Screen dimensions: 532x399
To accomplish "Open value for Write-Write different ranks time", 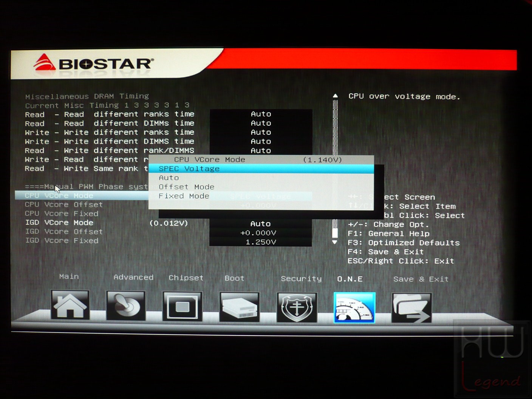I will (261, 132).
